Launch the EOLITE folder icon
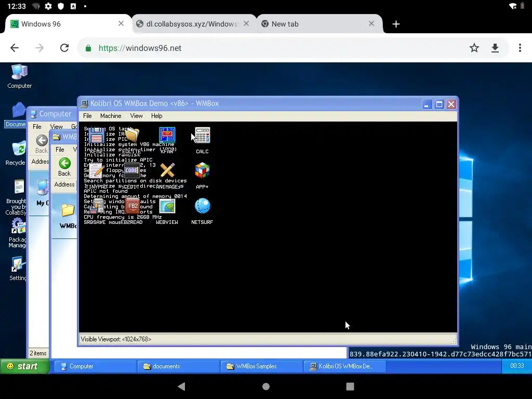532x399 pixels. [x=131, y=136]
